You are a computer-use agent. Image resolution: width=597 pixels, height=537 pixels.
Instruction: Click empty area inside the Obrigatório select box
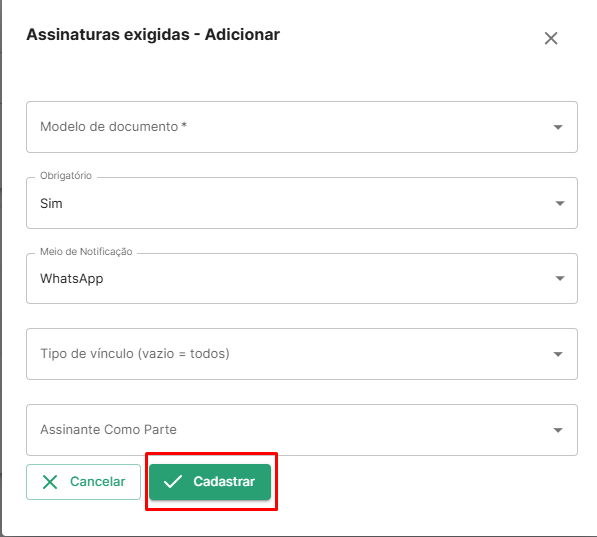click(x=305, y=203)
